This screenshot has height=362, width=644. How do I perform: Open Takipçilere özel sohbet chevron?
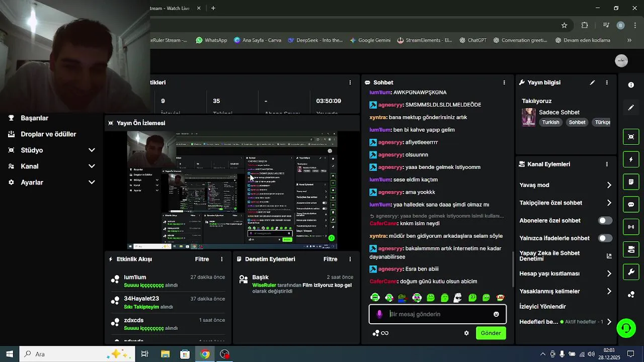pyautogui.click(x=609, y=203)
